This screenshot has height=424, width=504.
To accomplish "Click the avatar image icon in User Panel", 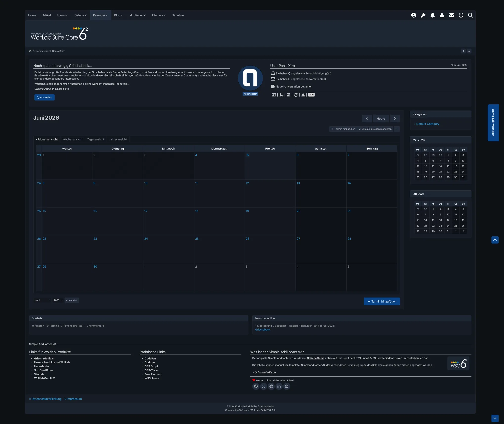I will point(288,95).
